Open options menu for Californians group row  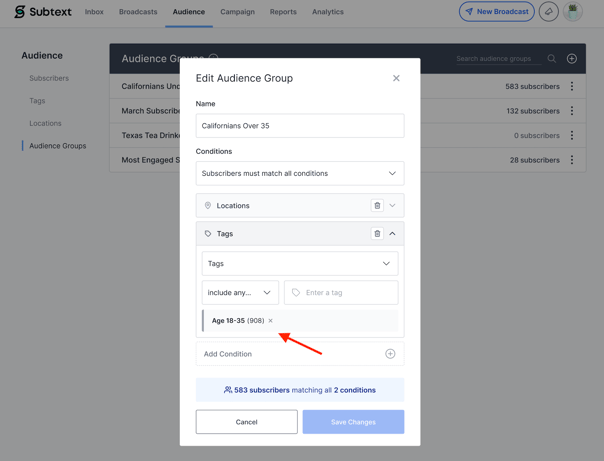(x=572, y=87)
